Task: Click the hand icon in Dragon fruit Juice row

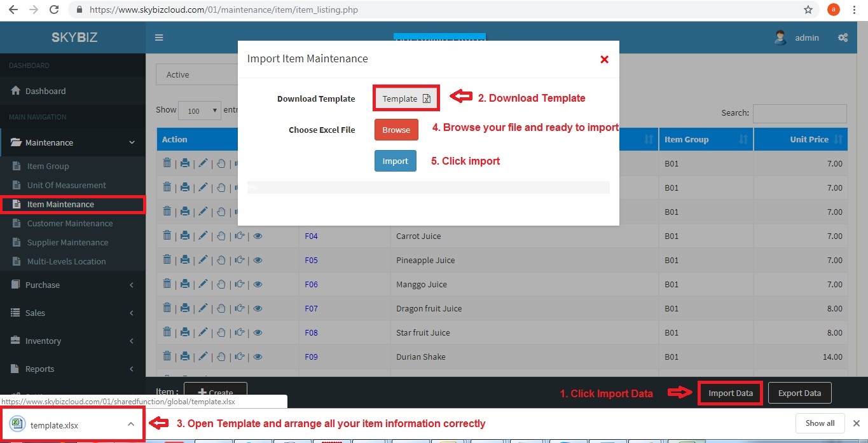Action: point(221,308)
